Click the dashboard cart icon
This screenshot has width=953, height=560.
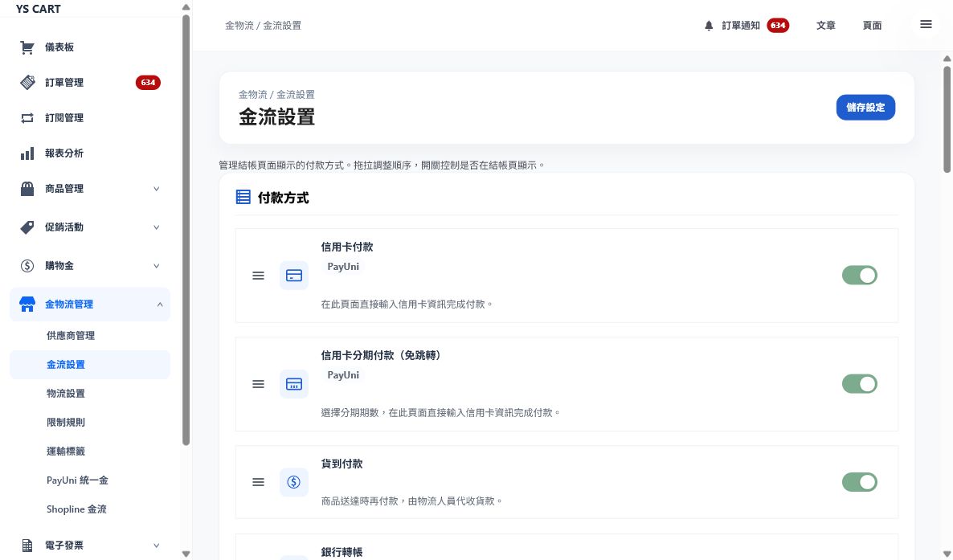pos(27,47)
